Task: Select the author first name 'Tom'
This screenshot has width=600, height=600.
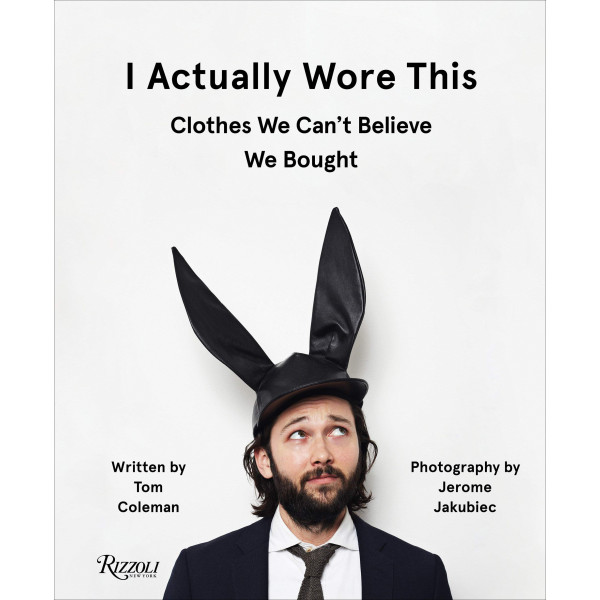Action: (x=148, y=487)
